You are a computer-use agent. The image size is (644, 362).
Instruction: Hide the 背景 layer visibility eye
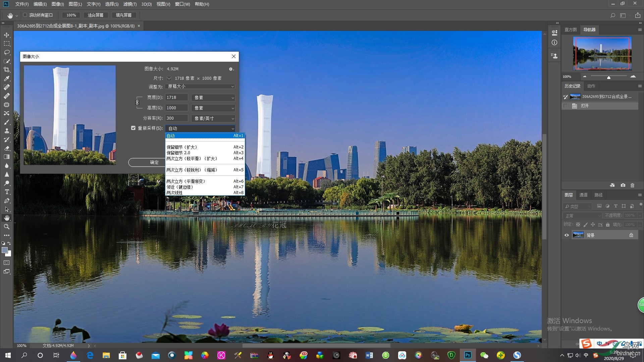[567, 235]
